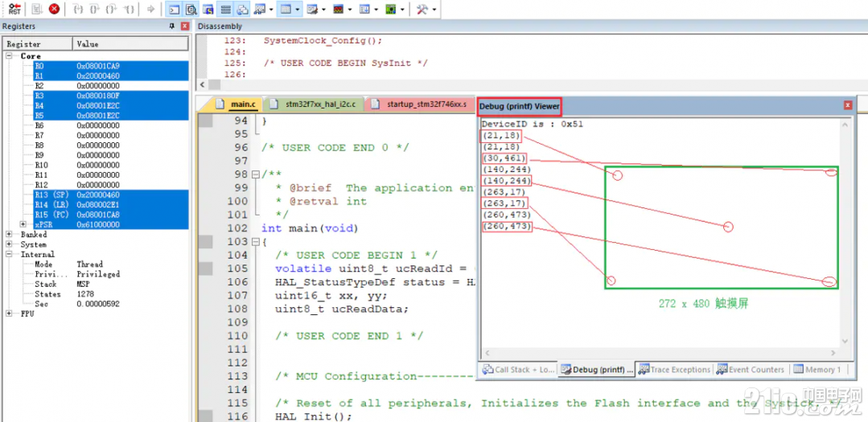The width and height of the screenshot is (868, 422).
Task: Toggle the Registers Window icon
Action: click(x=226, y=9)
